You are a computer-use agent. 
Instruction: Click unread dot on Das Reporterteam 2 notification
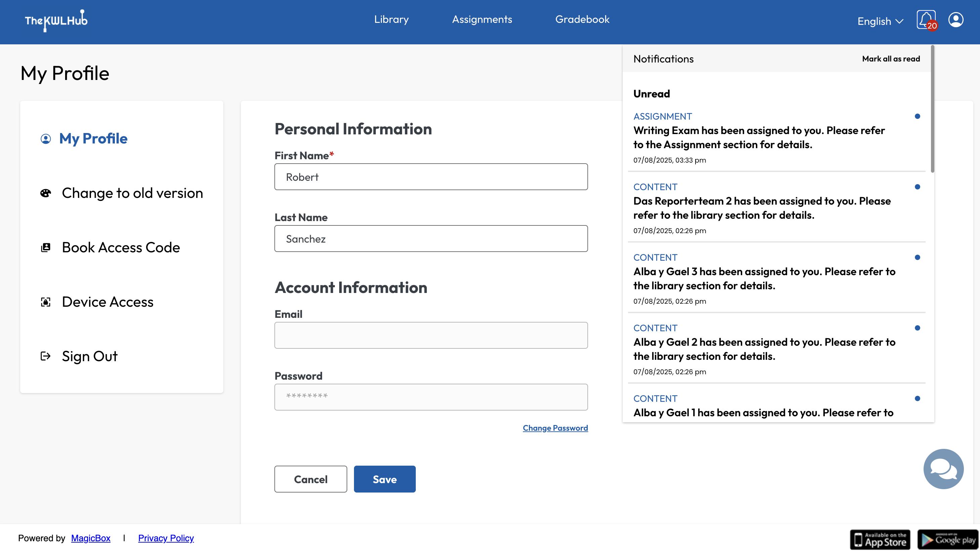[917, 187]
